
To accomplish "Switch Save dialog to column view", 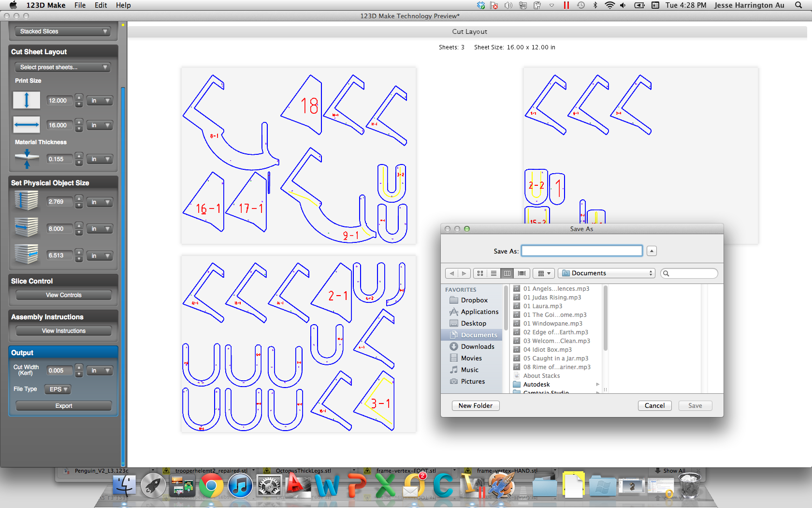I will [x=507, y=273].
